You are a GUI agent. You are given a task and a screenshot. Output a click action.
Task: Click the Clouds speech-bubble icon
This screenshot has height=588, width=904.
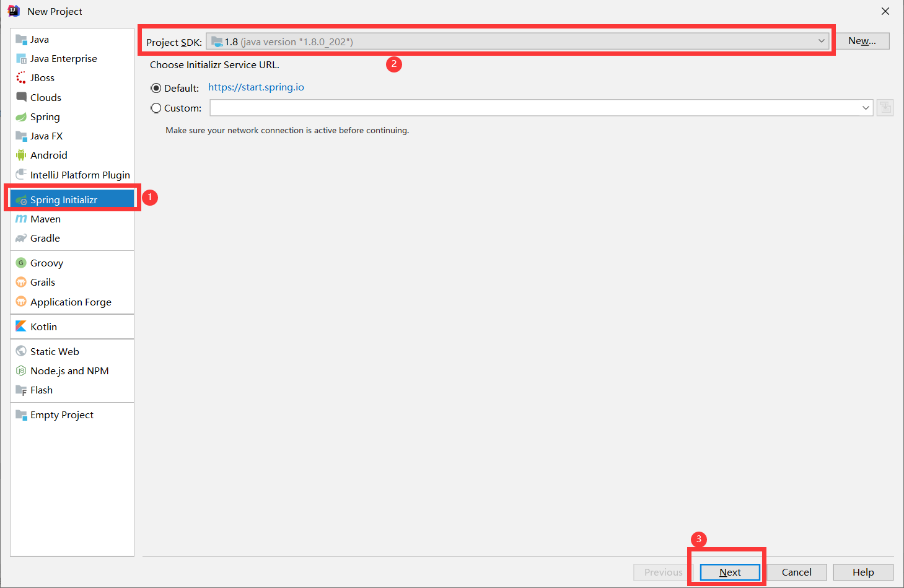click(x=21, y=97)
